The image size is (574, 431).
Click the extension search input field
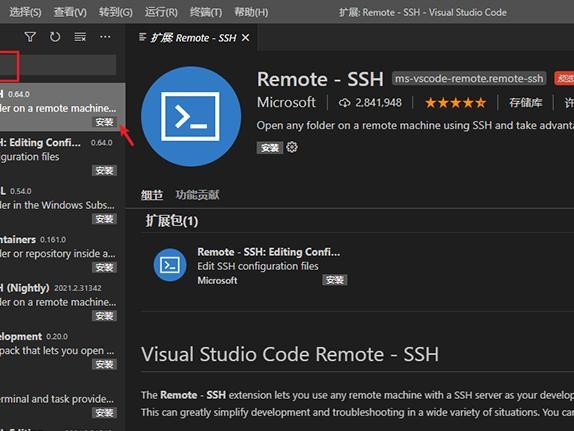click(x=58, y=65)
